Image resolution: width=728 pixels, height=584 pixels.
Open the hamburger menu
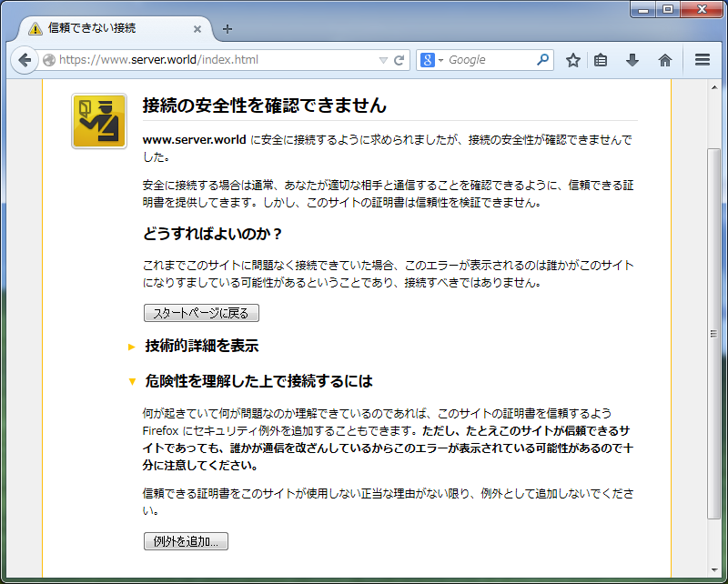[703, 59]
